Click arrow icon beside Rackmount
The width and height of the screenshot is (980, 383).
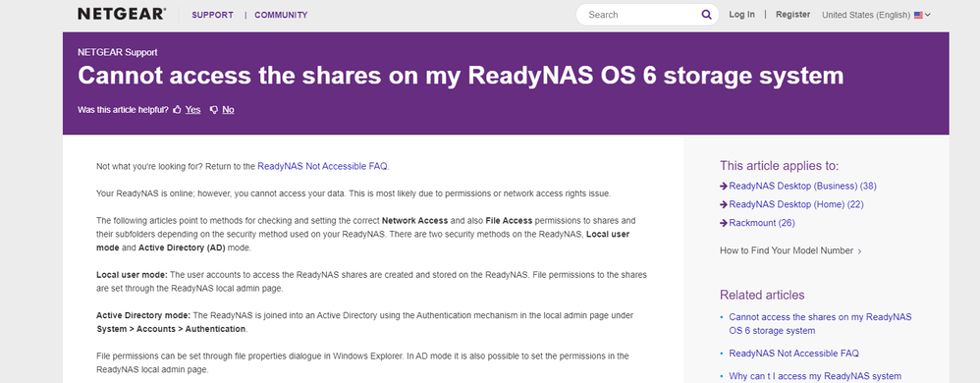pos(724,222)
